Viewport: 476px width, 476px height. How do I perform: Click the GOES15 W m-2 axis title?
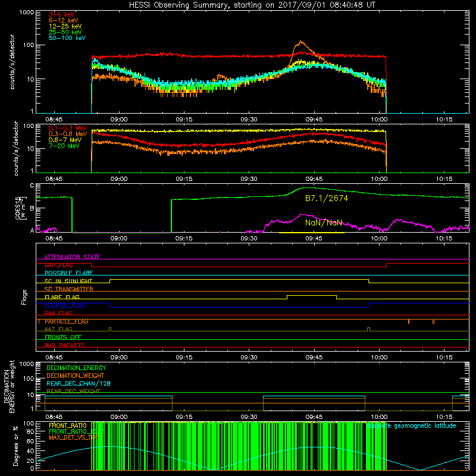21,208
